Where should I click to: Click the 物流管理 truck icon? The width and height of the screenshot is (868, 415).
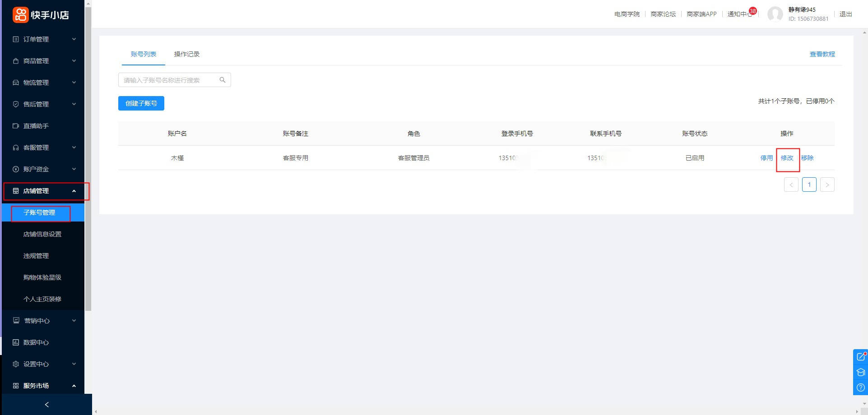pyautogui.click(x=16, y=82)
